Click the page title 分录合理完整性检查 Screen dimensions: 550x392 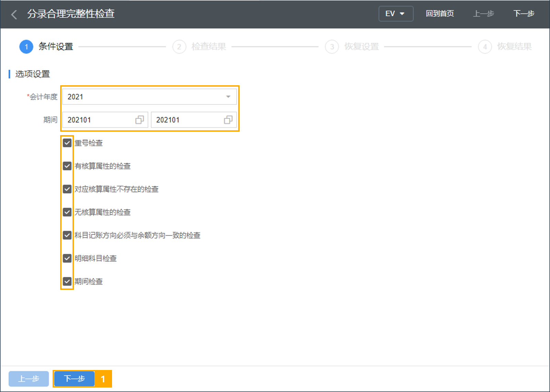71,14
